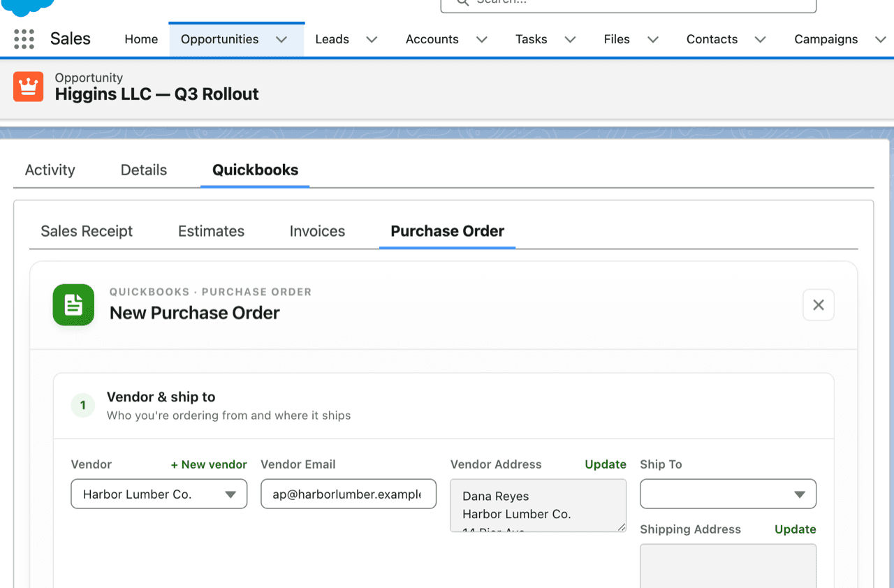Switch to the Details tab

point(144,170)
